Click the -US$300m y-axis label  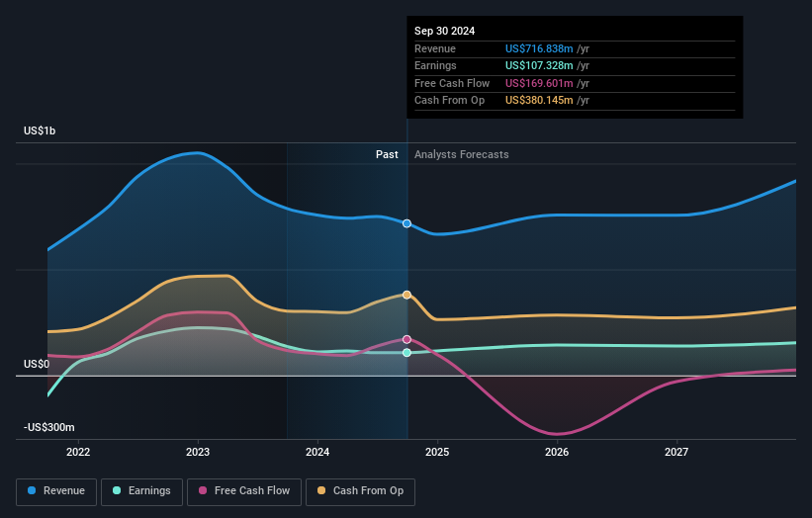49,427
